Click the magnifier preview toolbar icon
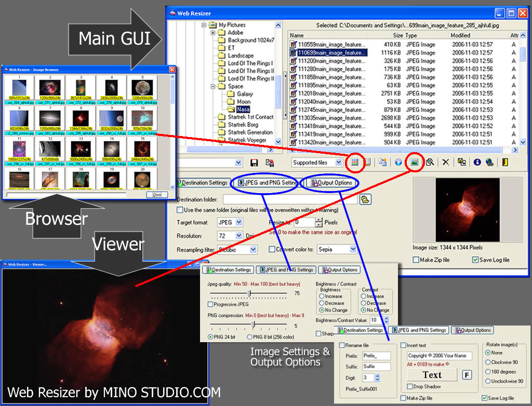Screen dimensions: 532x406 pyautogui.click(x=430, y=162)
